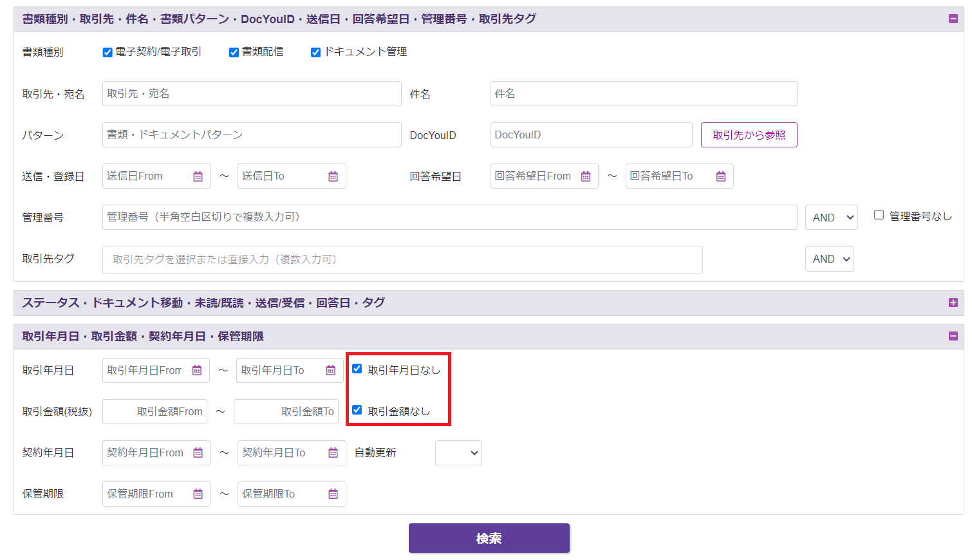Click the 検索 button
The height and width of the screenshot is (560, 972).
click(x=489, y=538)
